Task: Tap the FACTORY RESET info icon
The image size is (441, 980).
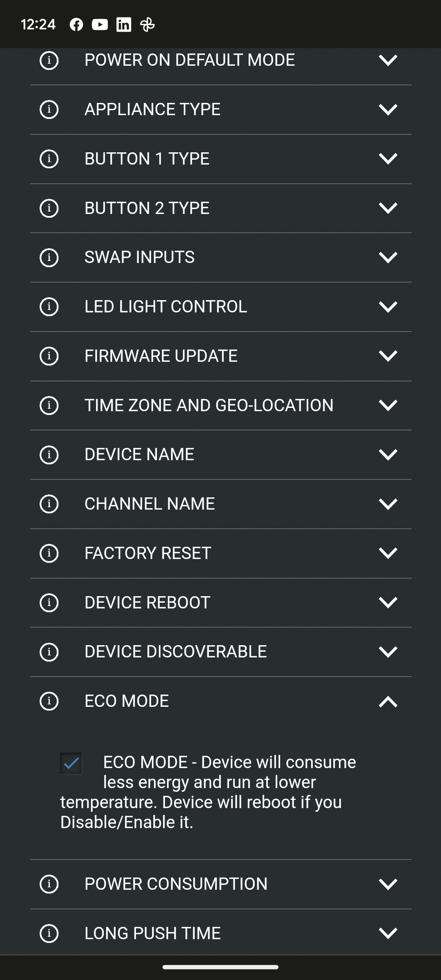Action: tap(49, 553)
